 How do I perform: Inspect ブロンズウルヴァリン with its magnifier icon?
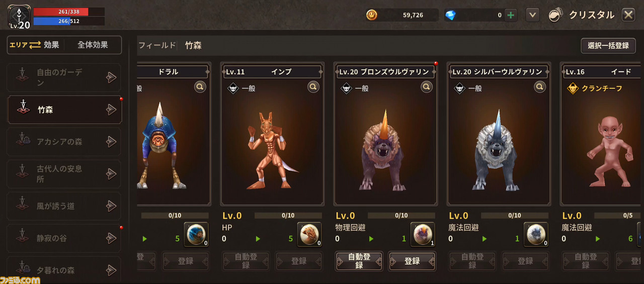click(427, 87)
